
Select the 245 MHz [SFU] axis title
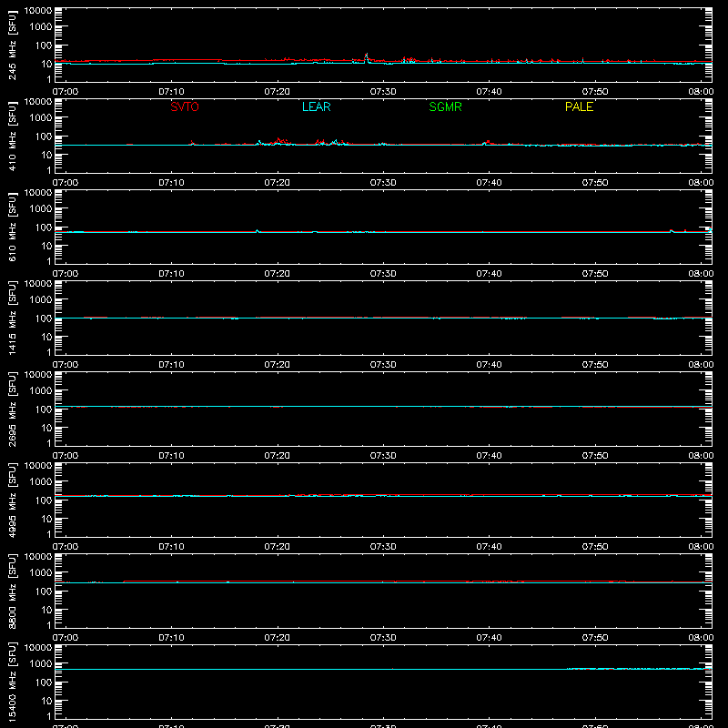click(x=12, y=45)
